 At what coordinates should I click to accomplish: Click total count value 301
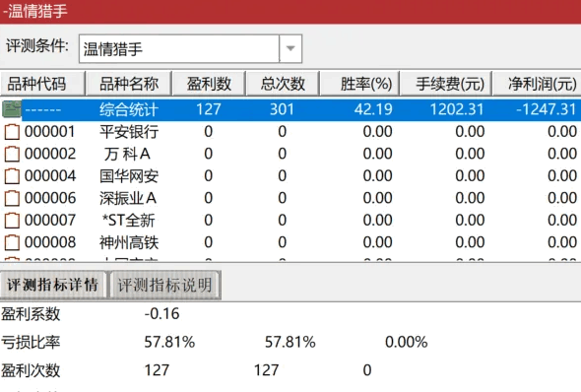[282, 109]
